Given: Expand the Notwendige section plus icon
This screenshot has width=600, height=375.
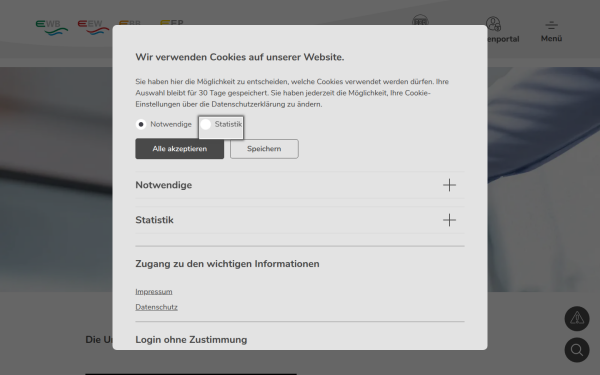Looking at the screenshot, I should (449, 185).
